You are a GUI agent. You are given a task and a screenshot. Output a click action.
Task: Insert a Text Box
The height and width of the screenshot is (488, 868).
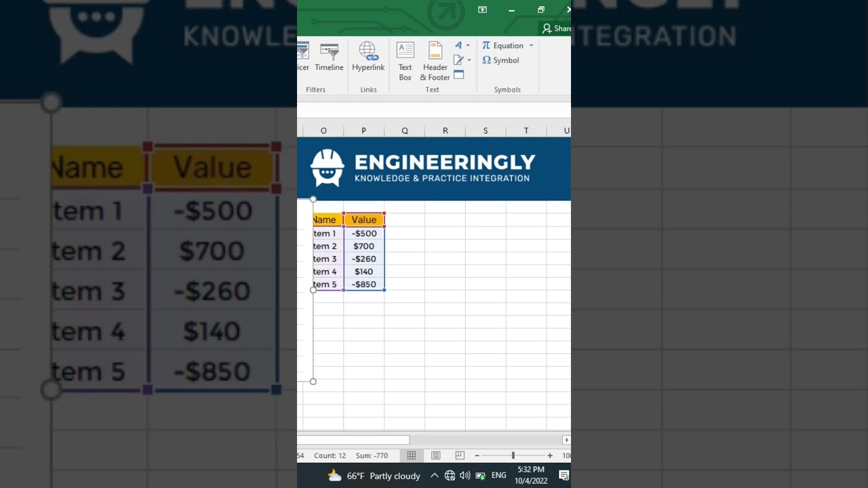pyautogui.click(x=405, y=61)
